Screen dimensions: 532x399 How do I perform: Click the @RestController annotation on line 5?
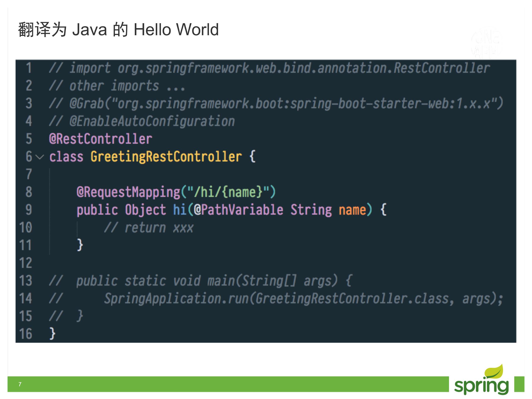tap(100, 139)
